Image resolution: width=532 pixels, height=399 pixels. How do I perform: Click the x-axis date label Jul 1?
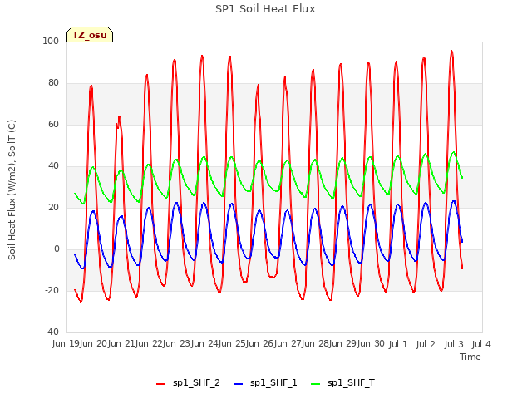tap(398, 344)
